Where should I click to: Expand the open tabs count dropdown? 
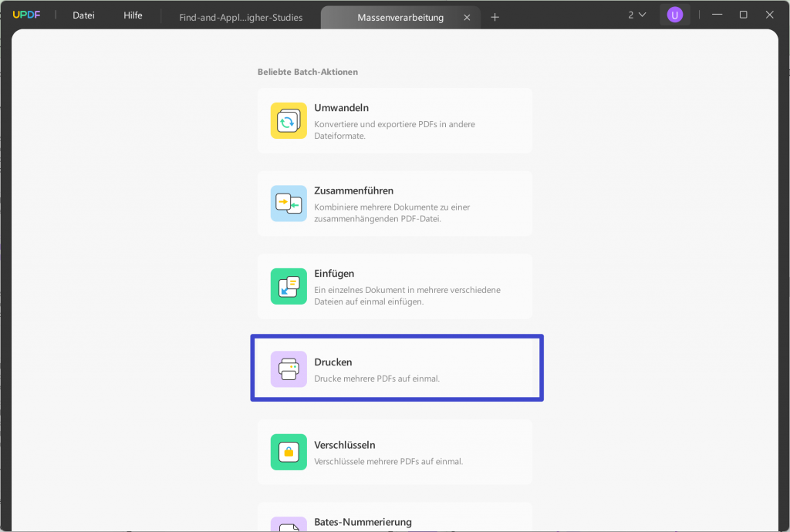click(x=636, y=15)
